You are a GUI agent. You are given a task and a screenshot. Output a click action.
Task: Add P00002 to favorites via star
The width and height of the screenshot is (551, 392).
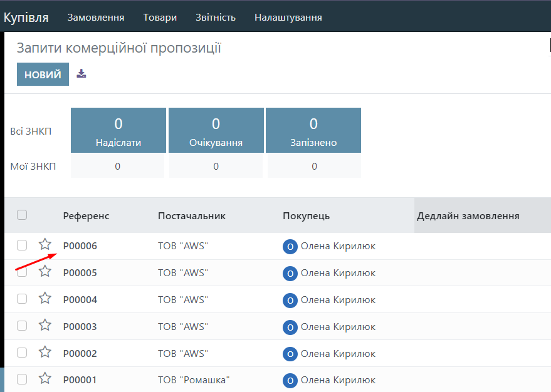[45, 352]
